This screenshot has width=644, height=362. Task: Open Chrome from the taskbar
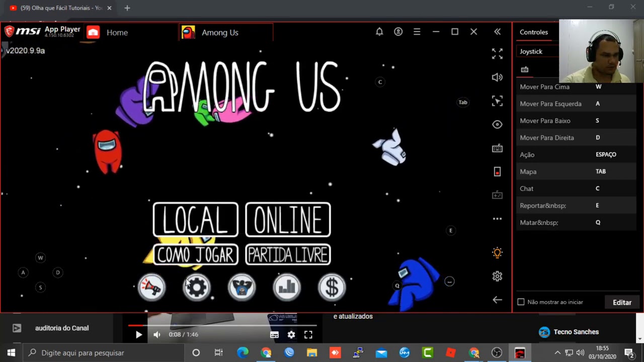266,353
